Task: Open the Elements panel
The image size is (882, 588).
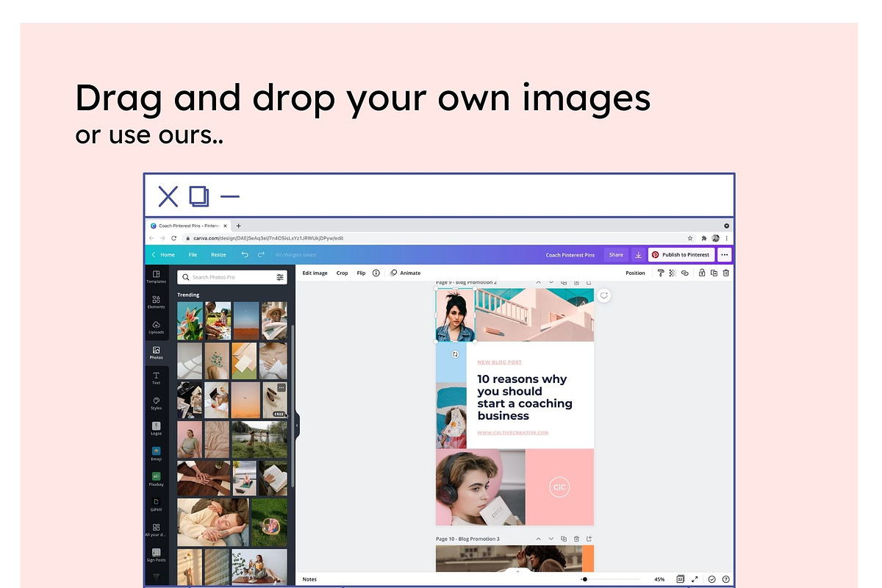Action: click(x=156, y=302)
